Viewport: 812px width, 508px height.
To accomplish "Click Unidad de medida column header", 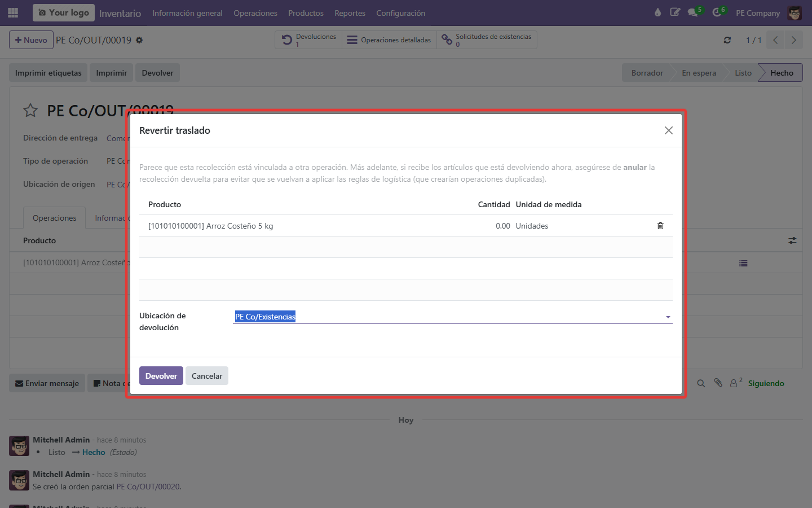I will (x=549, y=204).
